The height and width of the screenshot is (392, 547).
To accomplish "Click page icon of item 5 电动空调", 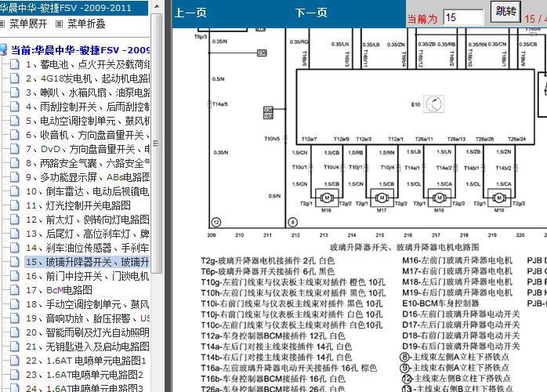I will point(15,121).
